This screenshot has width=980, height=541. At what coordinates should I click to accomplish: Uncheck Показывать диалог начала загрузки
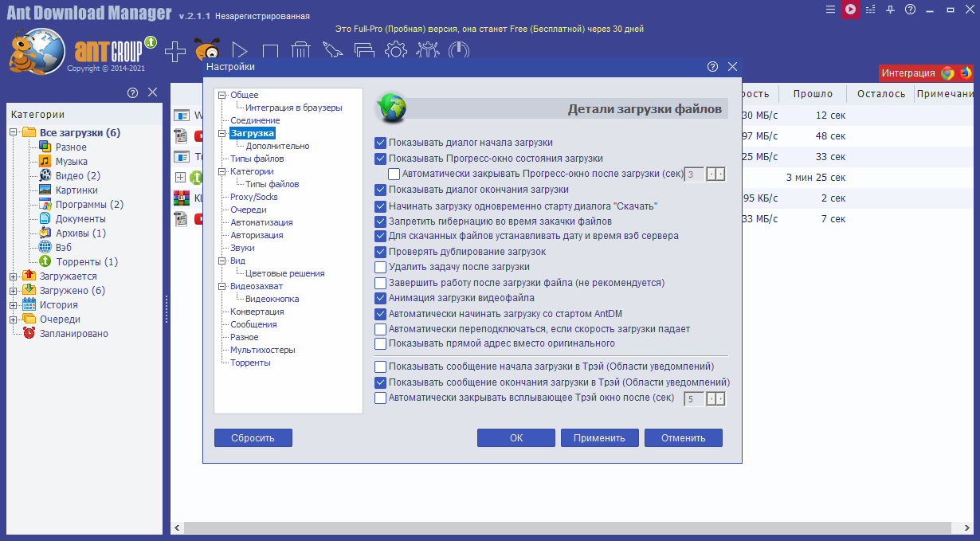(380, 143)
